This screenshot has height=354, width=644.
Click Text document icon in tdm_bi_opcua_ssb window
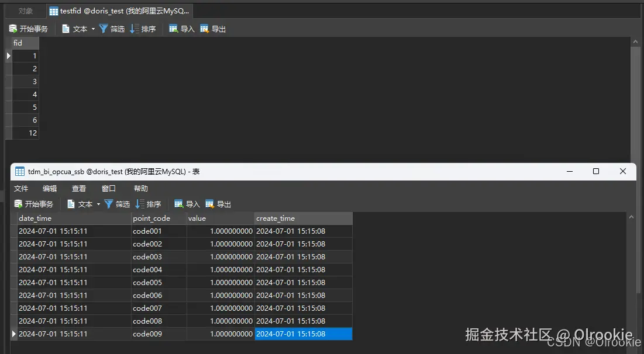pos(71,204)
